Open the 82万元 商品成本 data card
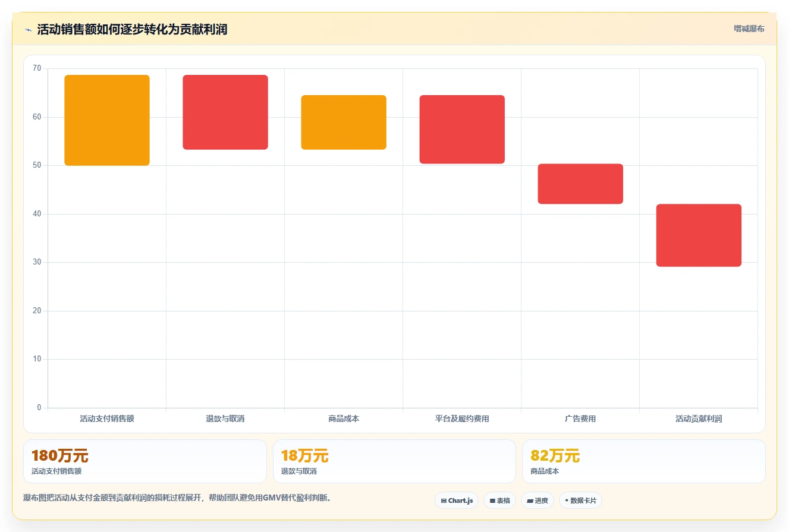The width and height of the screenshot is (789, 532). (x=643, y=461)
